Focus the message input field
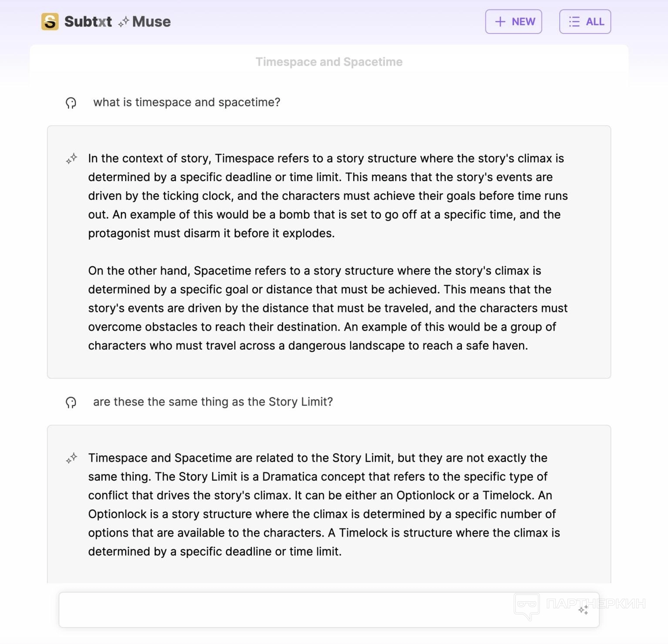The height and width of the screenshot is (644, 668). [329, 610]
